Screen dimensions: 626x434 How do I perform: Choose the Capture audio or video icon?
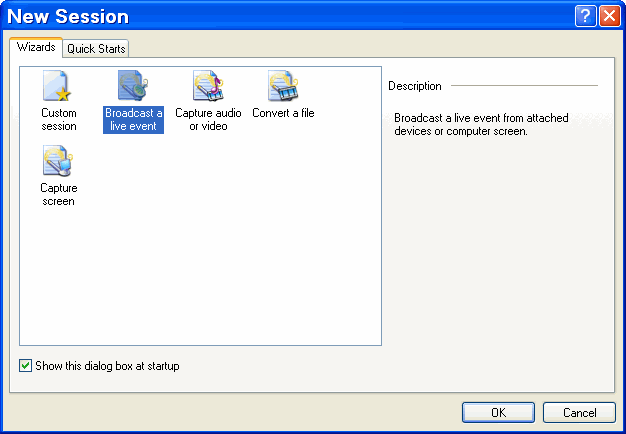(x=208, y=85)
